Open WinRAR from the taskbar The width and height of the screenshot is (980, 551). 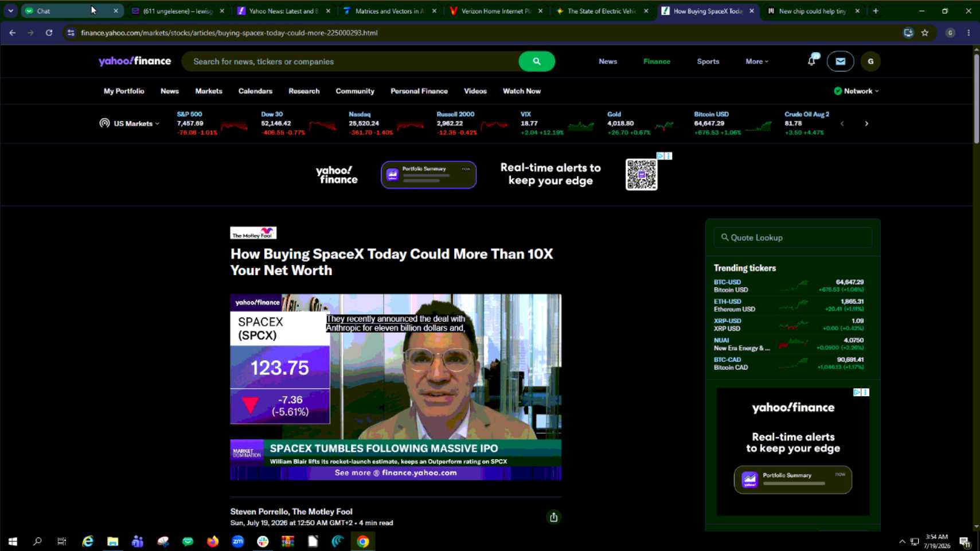[x=288, y=541]
